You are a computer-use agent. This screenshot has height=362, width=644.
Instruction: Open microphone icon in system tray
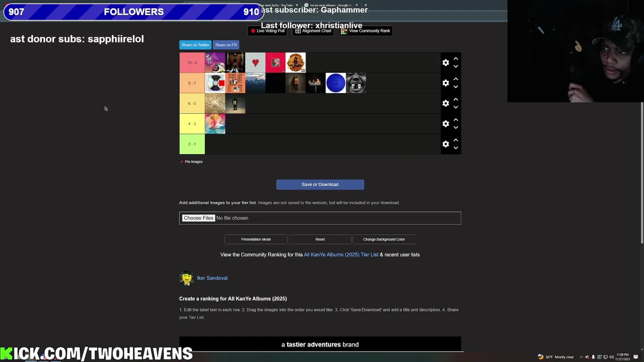pos(593,357)
